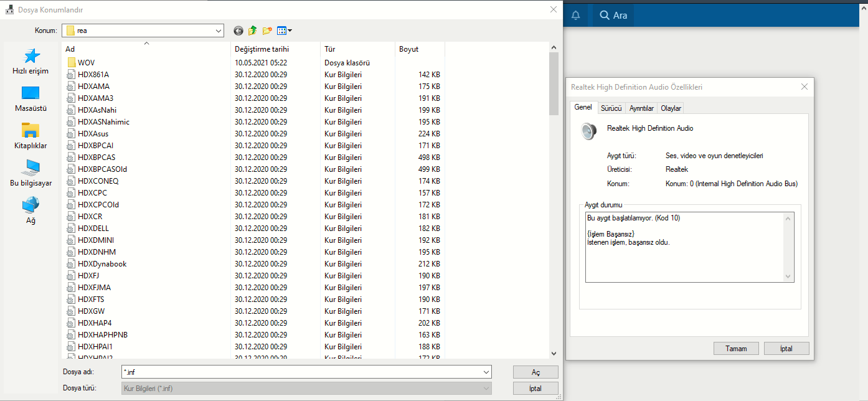This screenshot has width=868, height=401.
Task: Open Kitaplıklar in sidebar
Action: tap(31, 136)
